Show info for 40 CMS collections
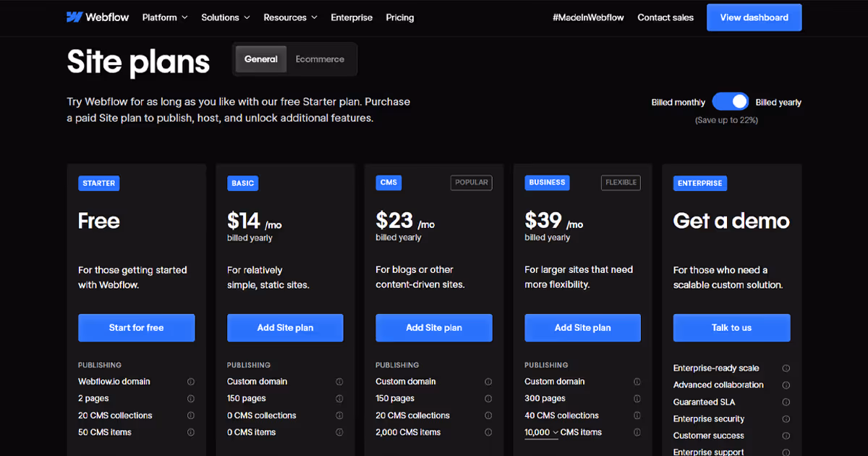The height and width of the screenshot is (456, 868). (637, 415)
